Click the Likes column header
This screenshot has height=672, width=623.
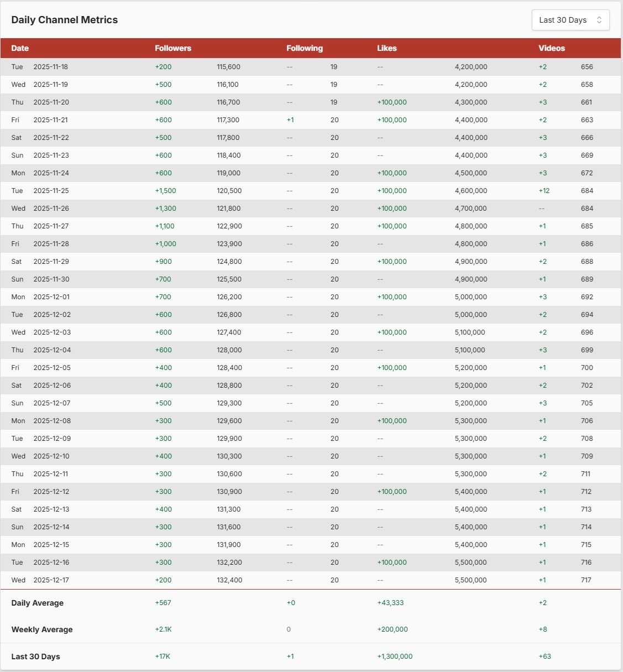tap(386, 48)
